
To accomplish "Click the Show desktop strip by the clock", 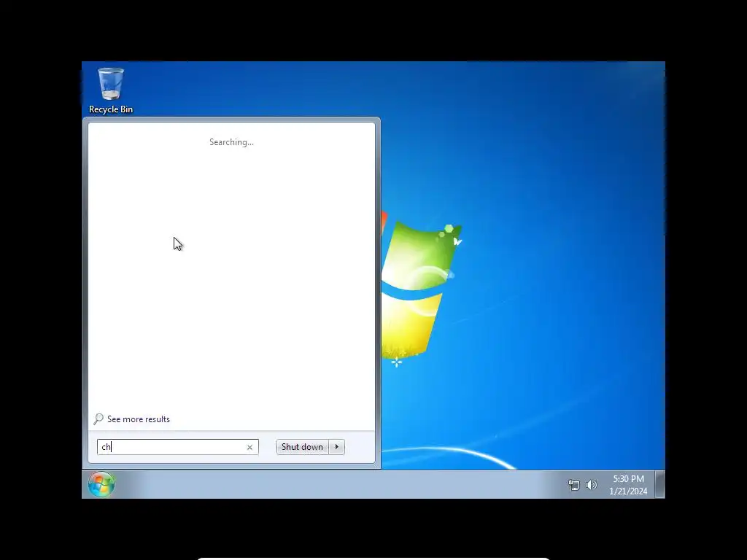I will [x=659, y=484].
